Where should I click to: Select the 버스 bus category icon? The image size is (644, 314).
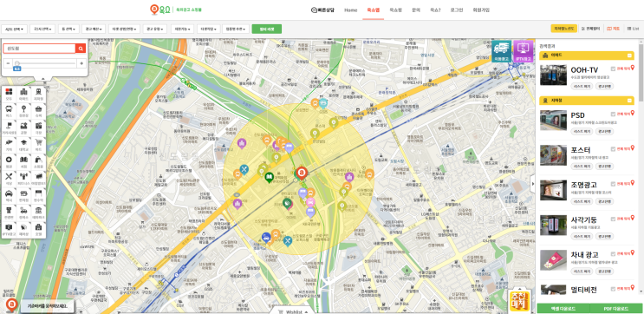click(x=9, y=110)
